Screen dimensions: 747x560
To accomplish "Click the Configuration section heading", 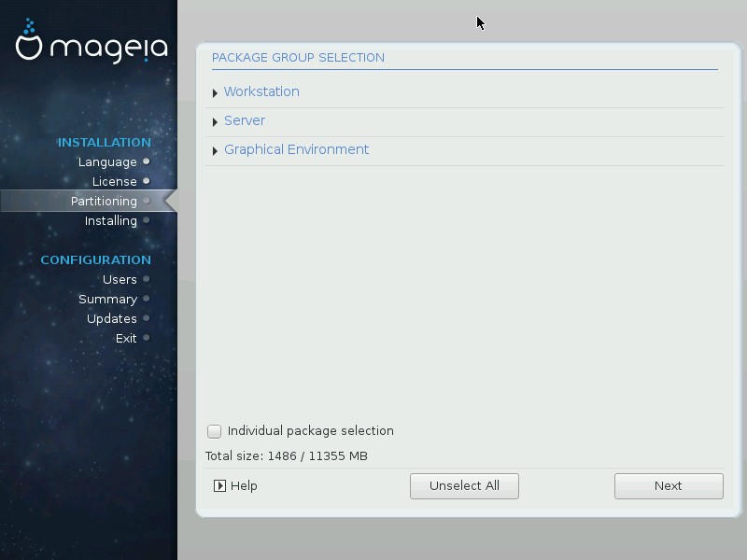I will [96, 260].
